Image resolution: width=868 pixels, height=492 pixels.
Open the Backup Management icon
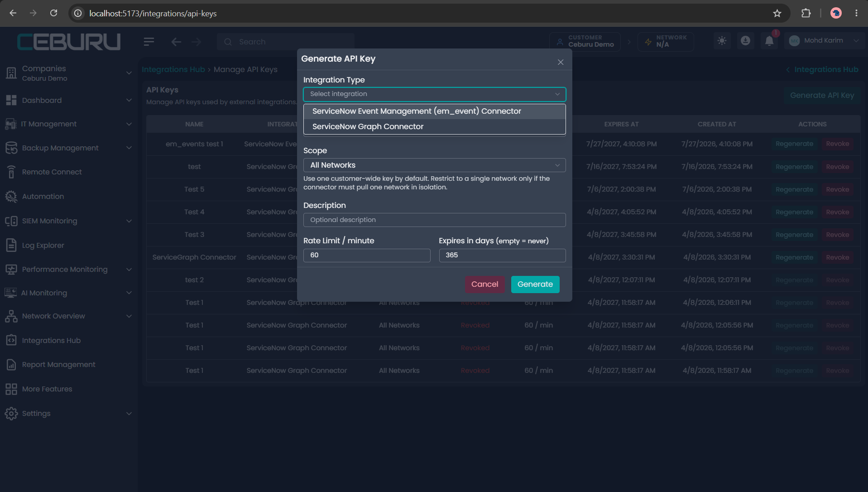point(11,148)
